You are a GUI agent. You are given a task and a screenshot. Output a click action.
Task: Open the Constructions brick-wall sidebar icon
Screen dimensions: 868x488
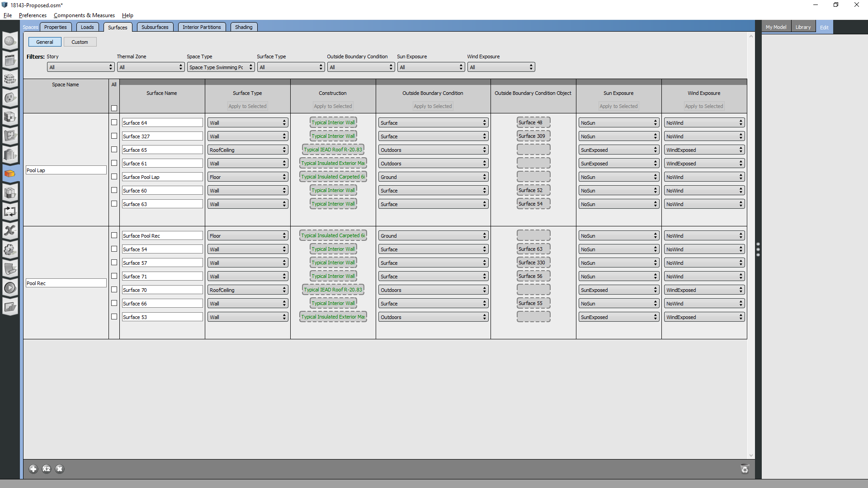[9, 79]
